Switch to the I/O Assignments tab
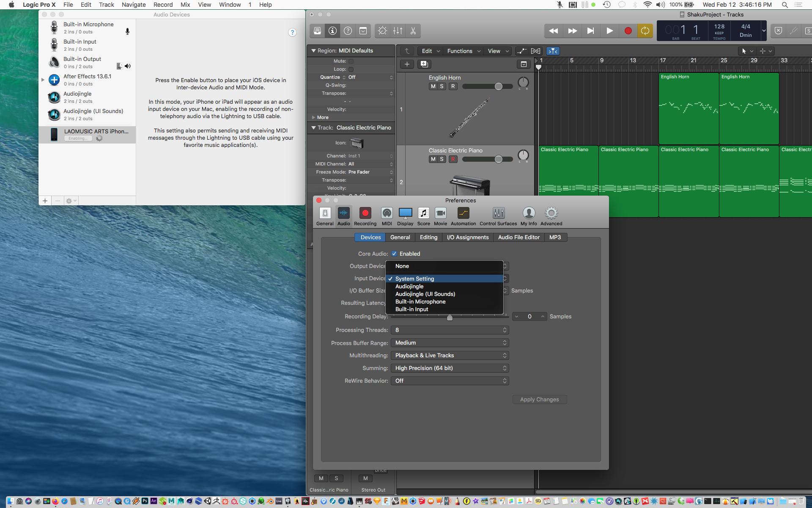The image size is (812, 508). coord(467,237)
